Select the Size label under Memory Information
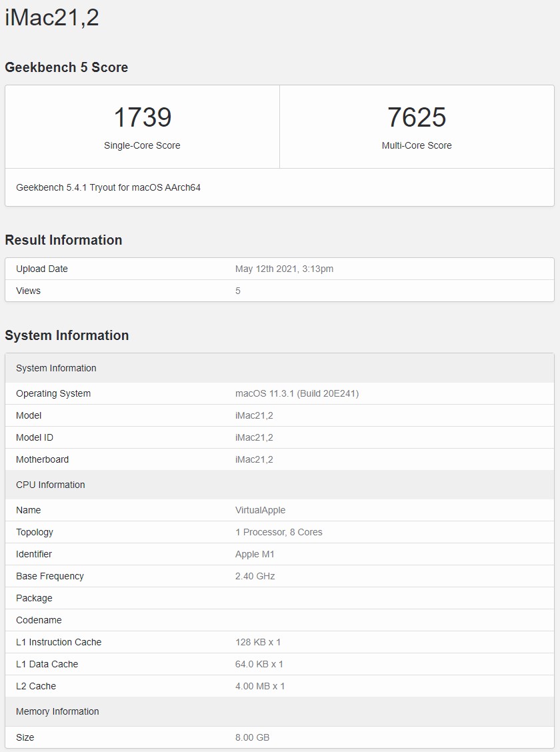This screenshot has height=752, width=560. [x=25, y=737]
